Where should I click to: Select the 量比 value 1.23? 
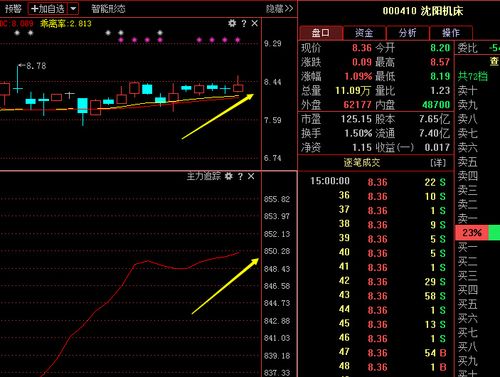(440, 90)
